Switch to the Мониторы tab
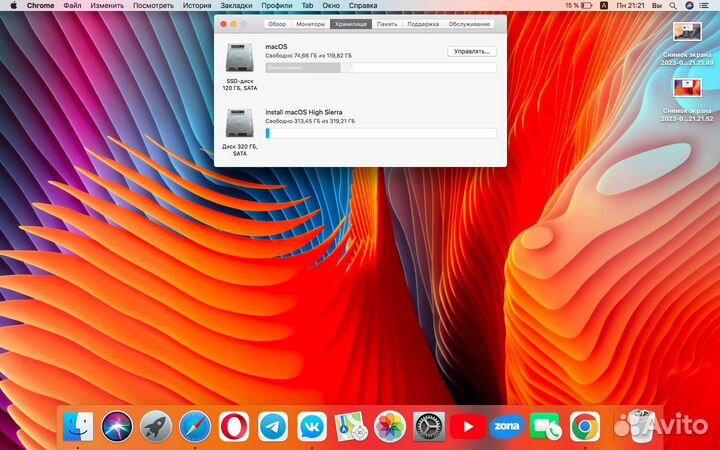 pos(310,24)
